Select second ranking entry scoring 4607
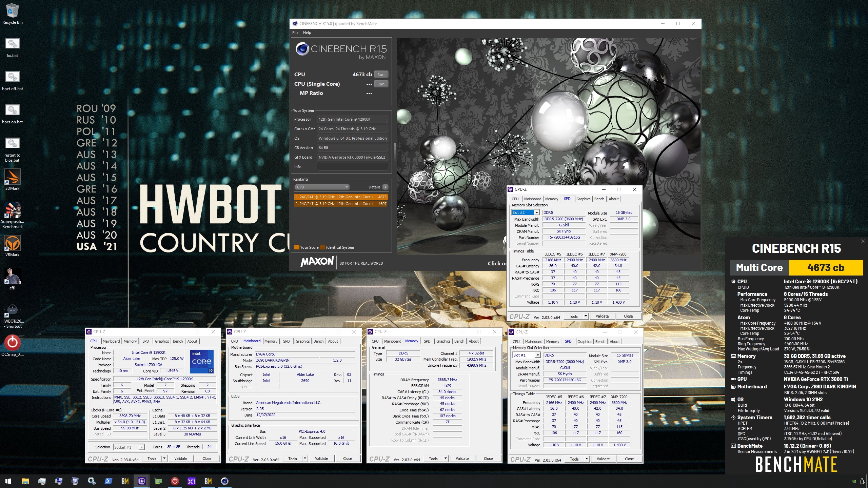The image size is (868, 488). pos(341,204)
